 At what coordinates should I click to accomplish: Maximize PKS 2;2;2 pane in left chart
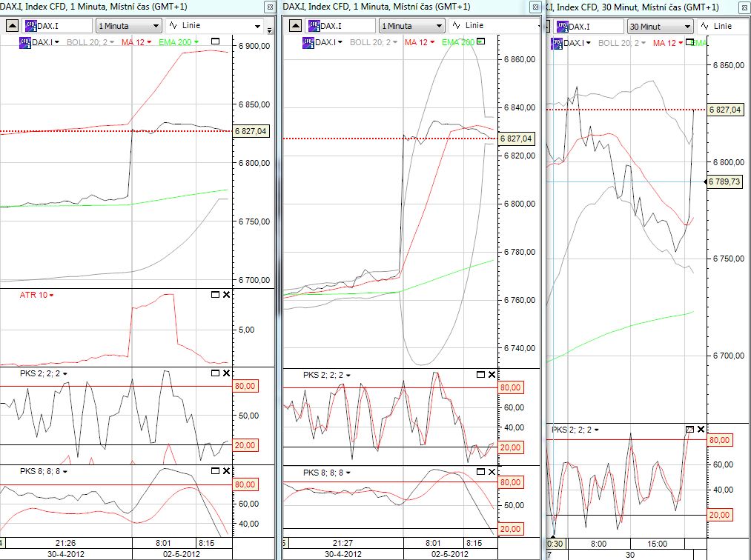click(x=215, y=373)
